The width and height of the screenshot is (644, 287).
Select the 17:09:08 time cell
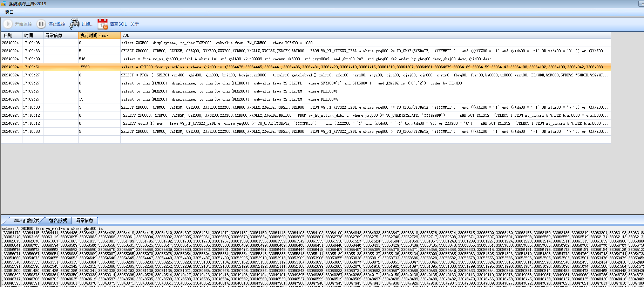coord(33,43)
